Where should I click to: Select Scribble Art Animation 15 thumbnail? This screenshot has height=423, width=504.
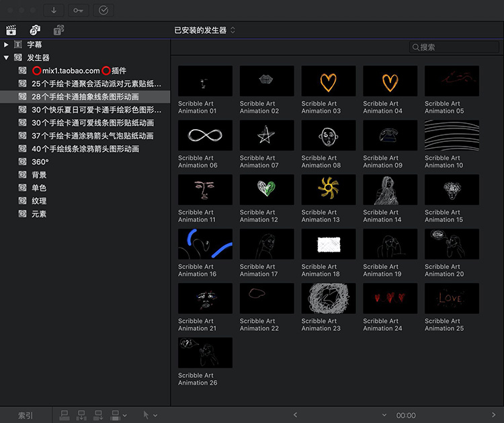point(452,190)
